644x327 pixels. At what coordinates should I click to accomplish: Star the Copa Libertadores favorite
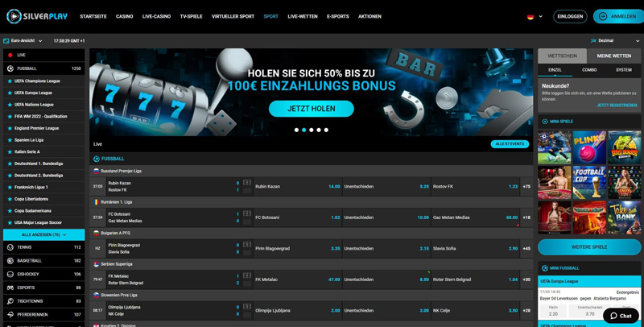10,199
